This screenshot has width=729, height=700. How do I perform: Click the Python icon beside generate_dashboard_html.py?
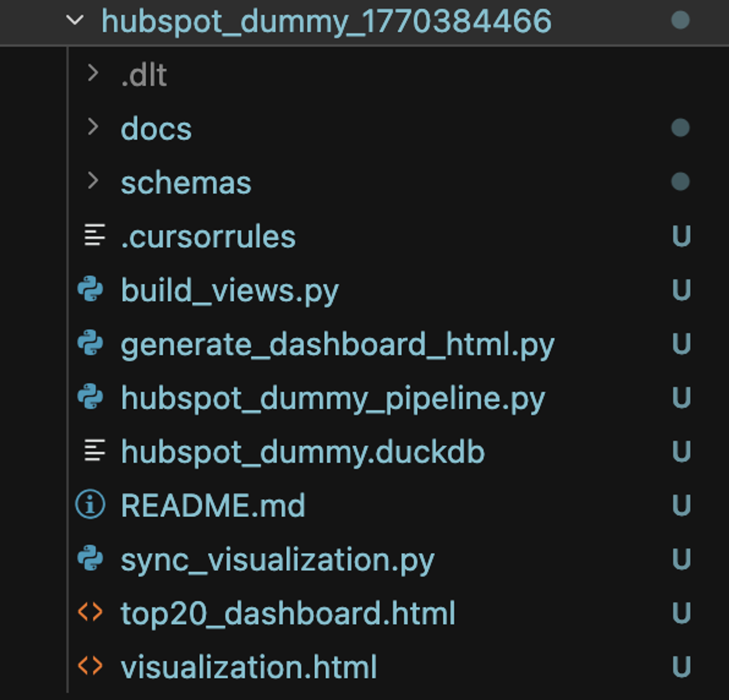90,343
